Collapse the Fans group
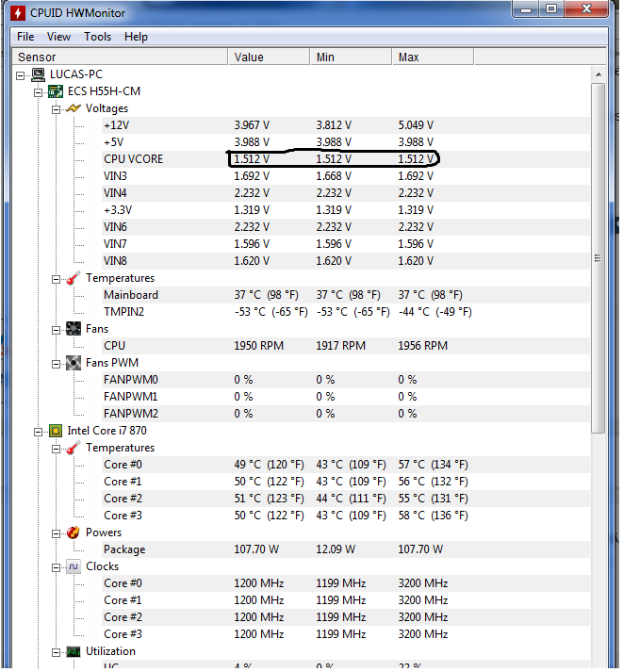The image size is (623, 672). coord(56,331)
